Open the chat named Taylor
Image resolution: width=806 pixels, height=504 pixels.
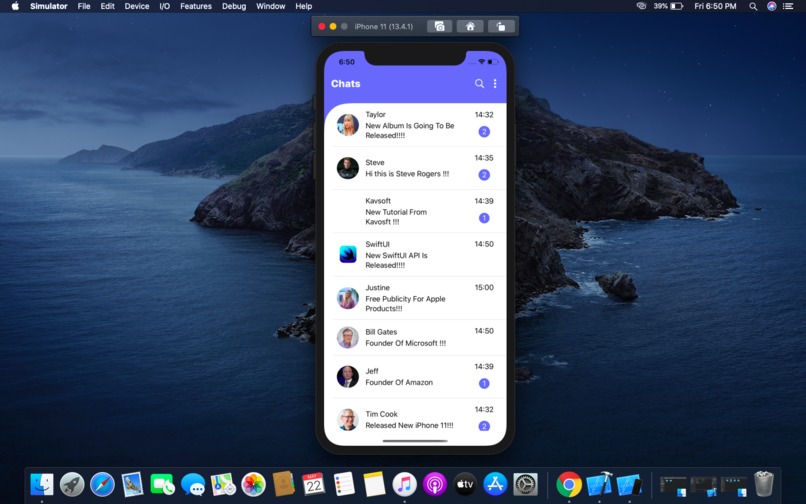tap(375, 114)
